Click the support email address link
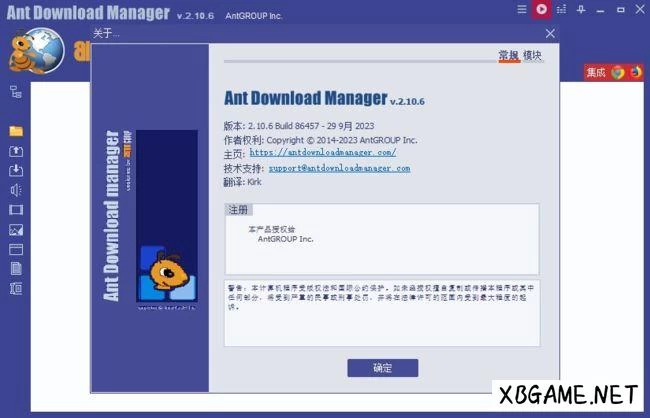This screenshot has height=418, width=650. coord(325,169)
